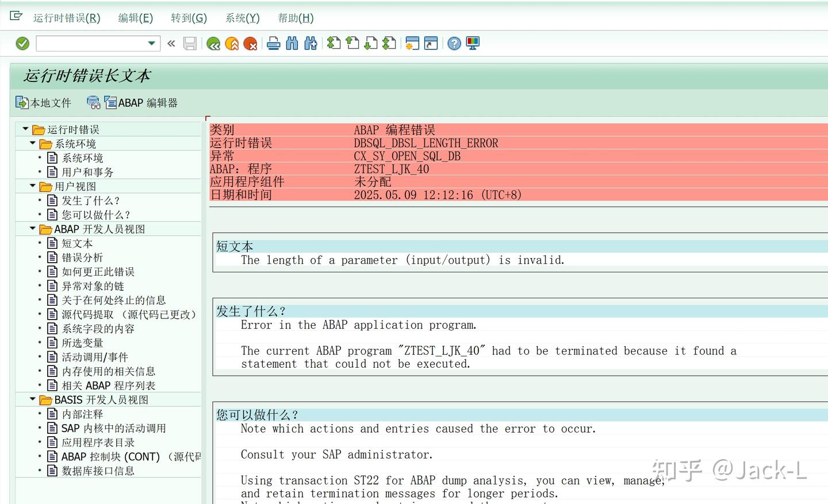Go to next page icon

pos(371,44)
